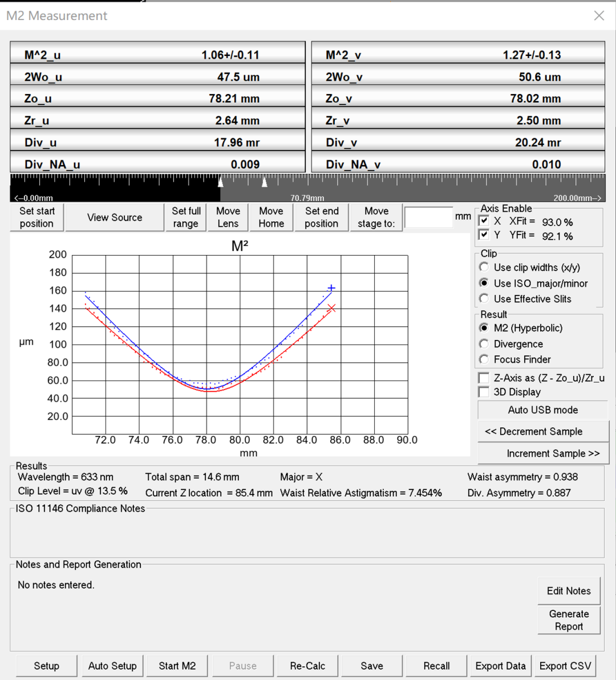
Task: Click the Set start position button
Action: coord(37,217)
